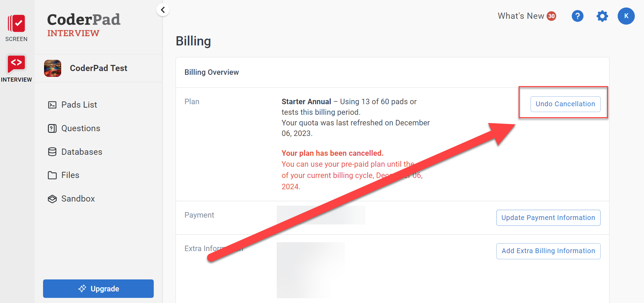Click the Files folder icon
The width and height of the screenshot is (644, 303).
point(52,175)
